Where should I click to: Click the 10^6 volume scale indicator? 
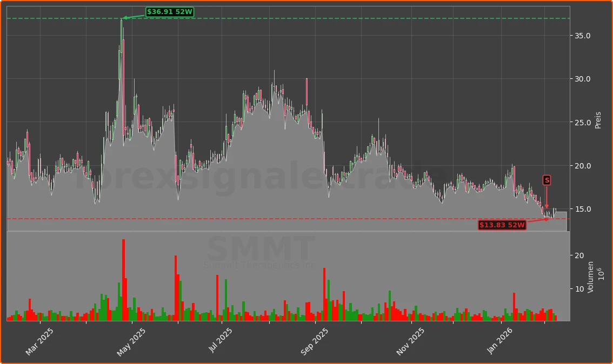pyautogui.click(x=602, y=275)
